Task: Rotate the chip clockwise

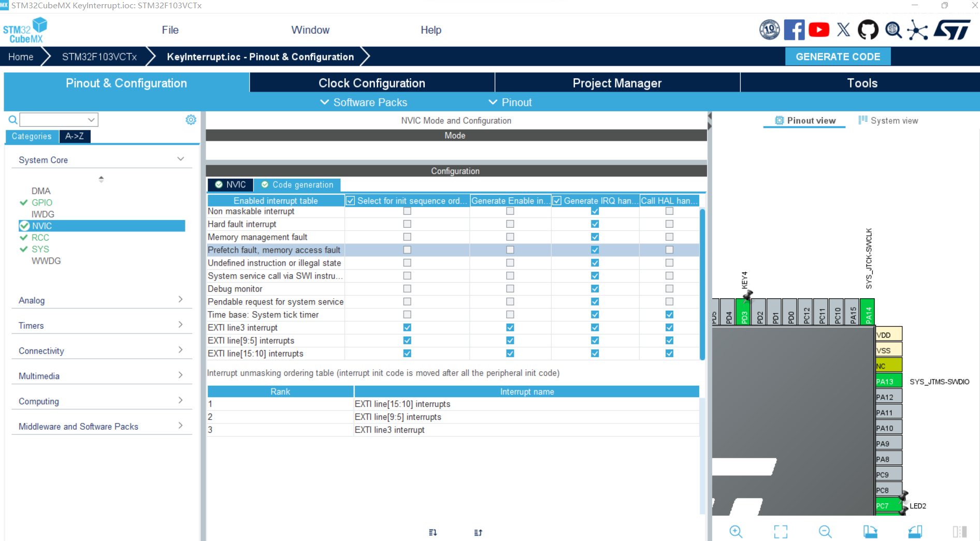Action: [870, 532]
